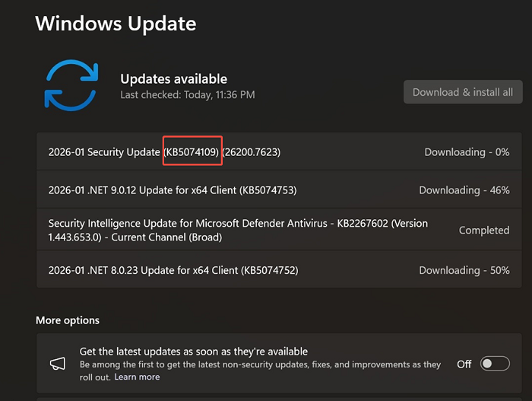The width and height of the screenshot is (532, 401).
Task: Enable the get latest updates toggle switch
Action: 495,364
